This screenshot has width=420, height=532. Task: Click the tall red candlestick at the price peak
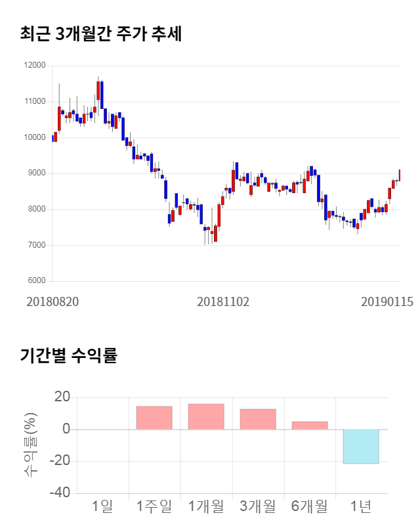pos(98,90)
